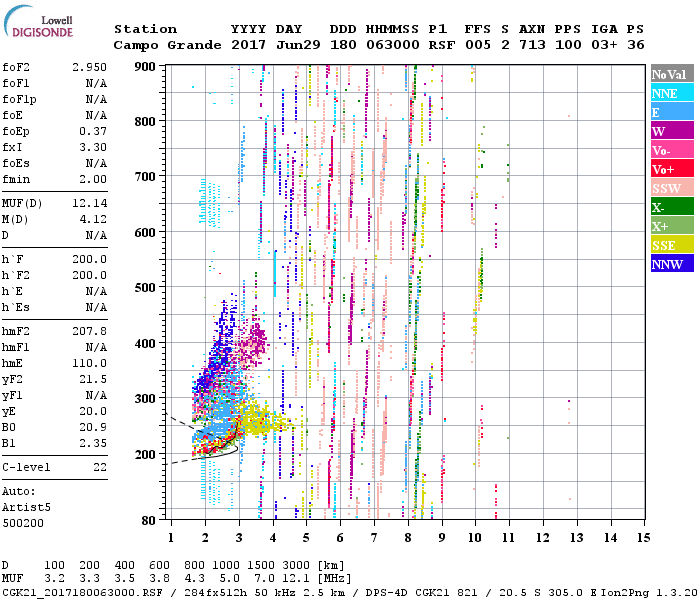The height and width of the screenshot is (600, 700).
Task: Click the dark blue NNW legend swatch
Action: tap(672, 264)
